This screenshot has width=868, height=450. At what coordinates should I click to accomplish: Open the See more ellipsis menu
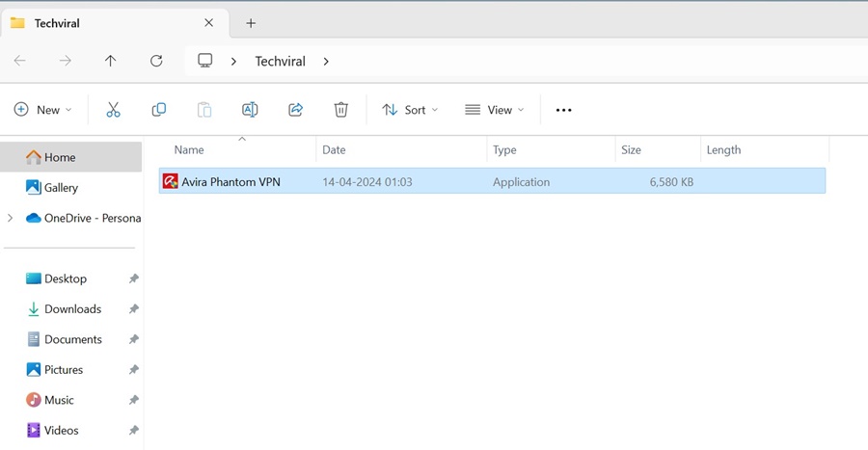tap(563, 110)
